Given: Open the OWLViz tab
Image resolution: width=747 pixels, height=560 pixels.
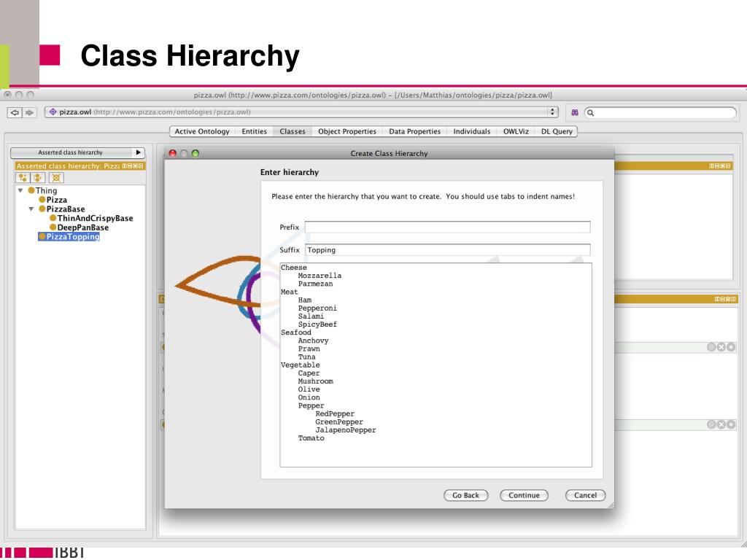Looking at the screenshot, I should pos(516,131).
